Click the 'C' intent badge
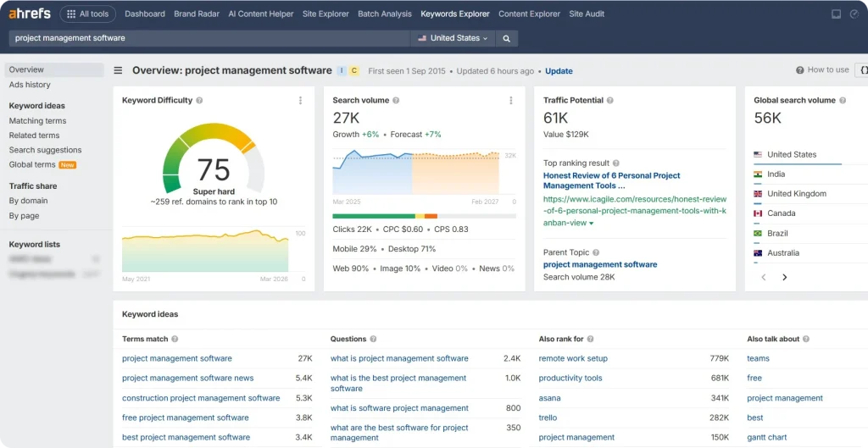Screen dimensions: 868x448 tap(354, 70)
